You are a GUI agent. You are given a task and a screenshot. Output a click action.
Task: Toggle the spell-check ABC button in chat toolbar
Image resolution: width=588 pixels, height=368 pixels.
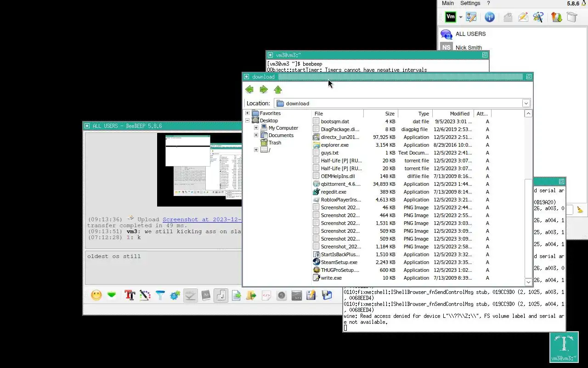(190, 295)
